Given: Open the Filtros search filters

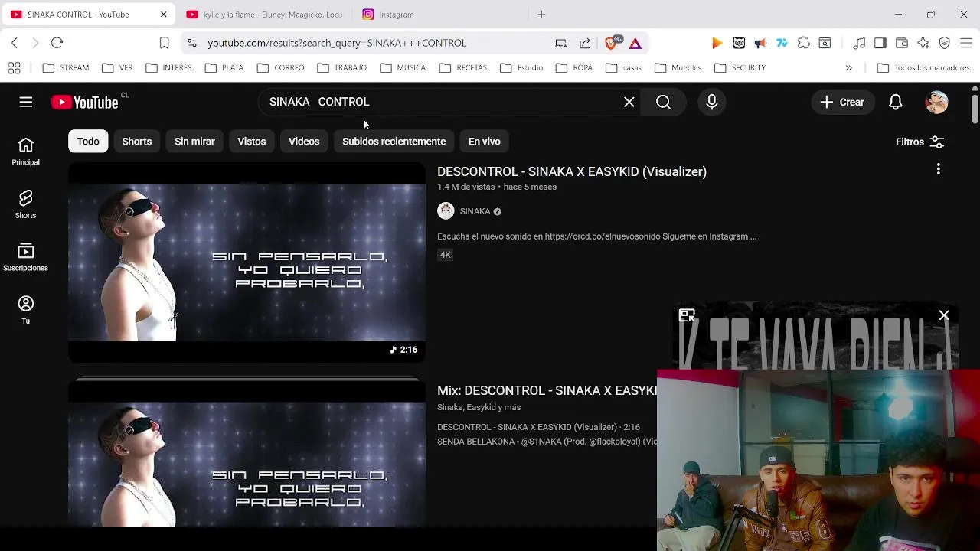Looking at the screenshot, I should (x=920, y=142).
